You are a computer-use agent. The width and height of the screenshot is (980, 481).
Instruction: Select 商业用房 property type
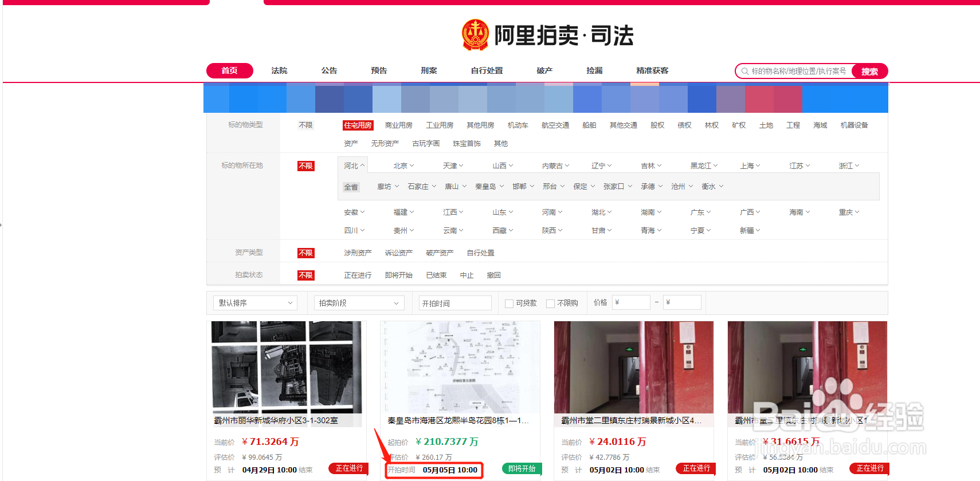(x=398, y=125)
